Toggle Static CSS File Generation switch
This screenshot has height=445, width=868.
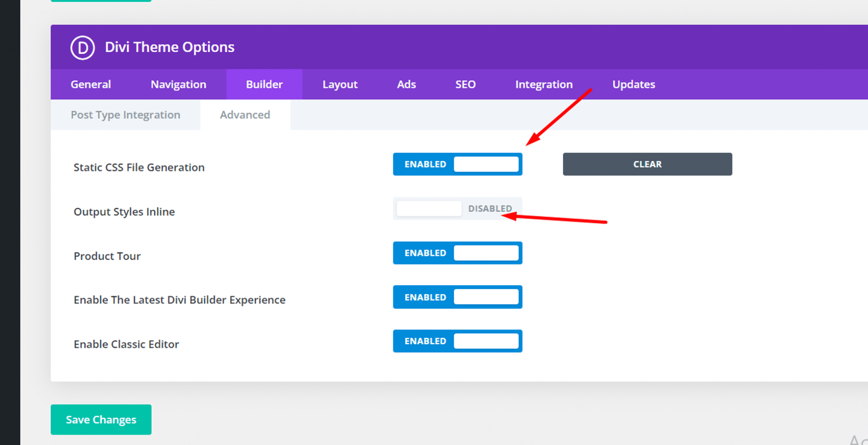pos(457,164)
